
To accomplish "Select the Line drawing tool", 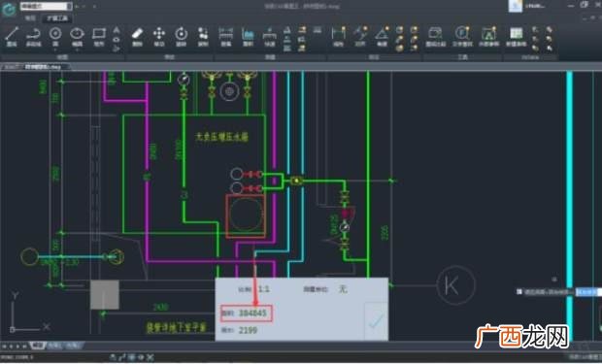I will (x=12, y=37).
